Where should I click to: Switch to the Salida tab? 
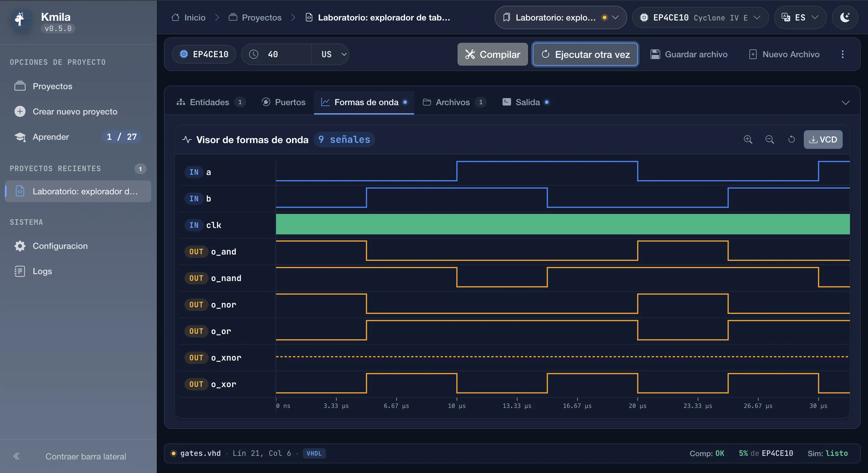point(526,102)
